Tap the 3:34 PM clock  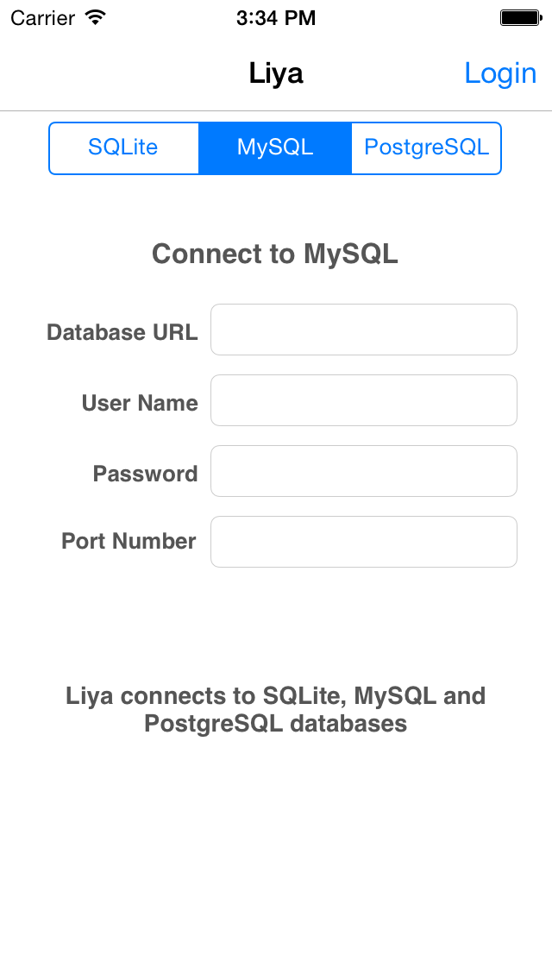pos(276,17)
